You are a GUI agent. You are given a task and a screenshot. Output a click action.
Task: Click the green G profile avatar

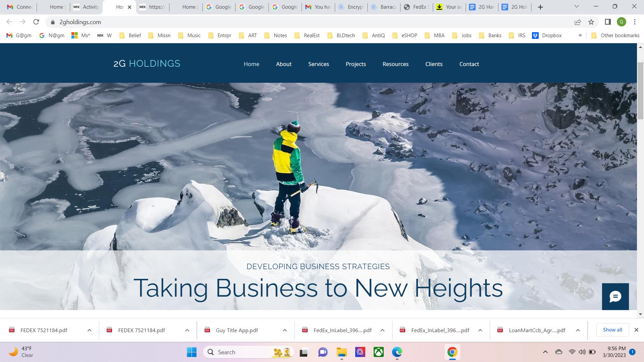[621, 22]
